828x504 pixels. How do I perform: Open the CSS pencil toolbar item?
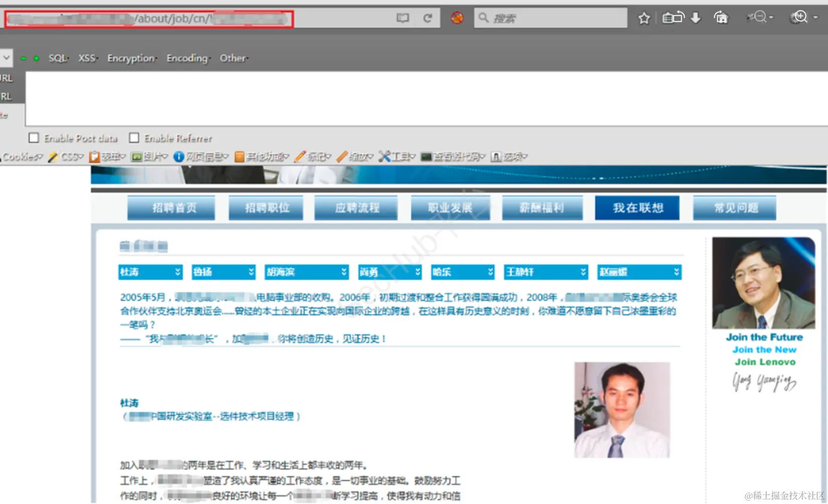click(x=65, y=157)
